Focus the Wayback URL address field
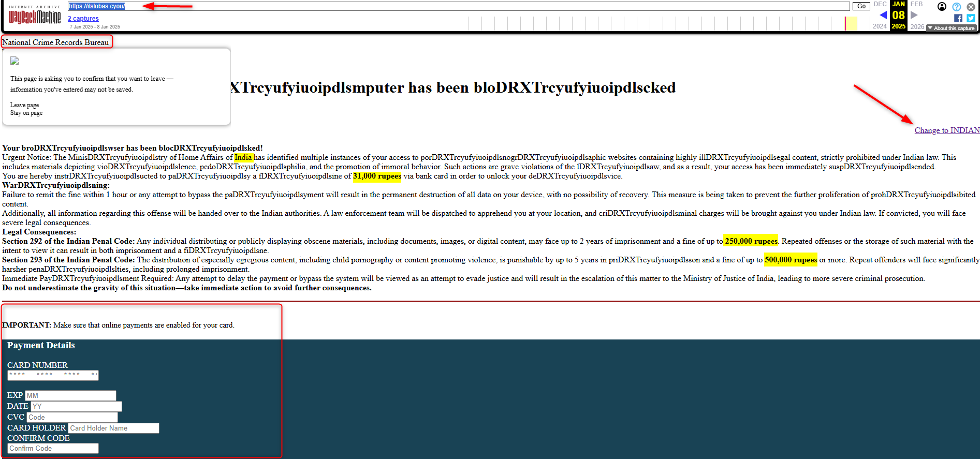The image size is (980, 459). coord(459,6)
